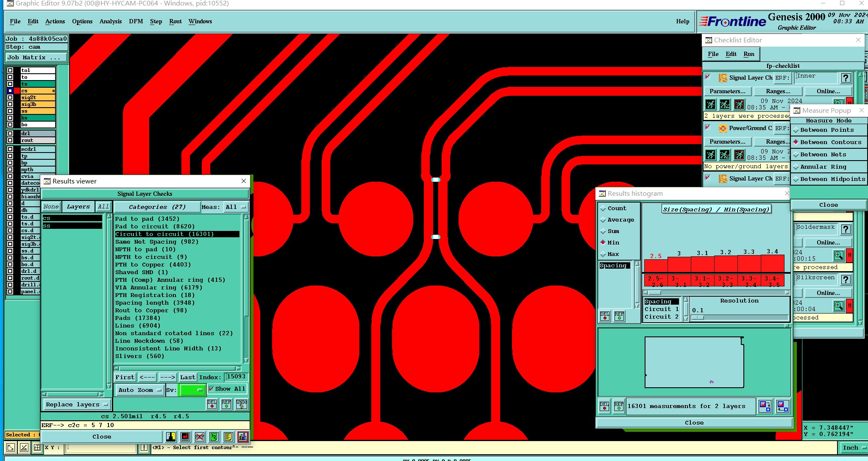Click REF icon under Spacing list in histogram
The height and width of the screenshot is (461, 868).
coord(619,316)
